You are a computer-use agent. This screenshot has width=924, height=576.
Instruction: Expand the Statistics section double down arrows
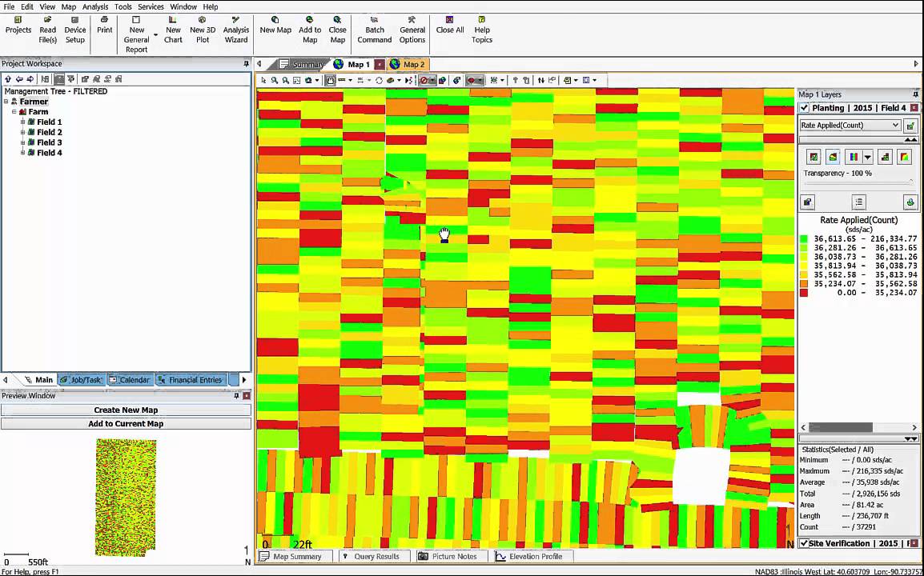tap(910, 438)
